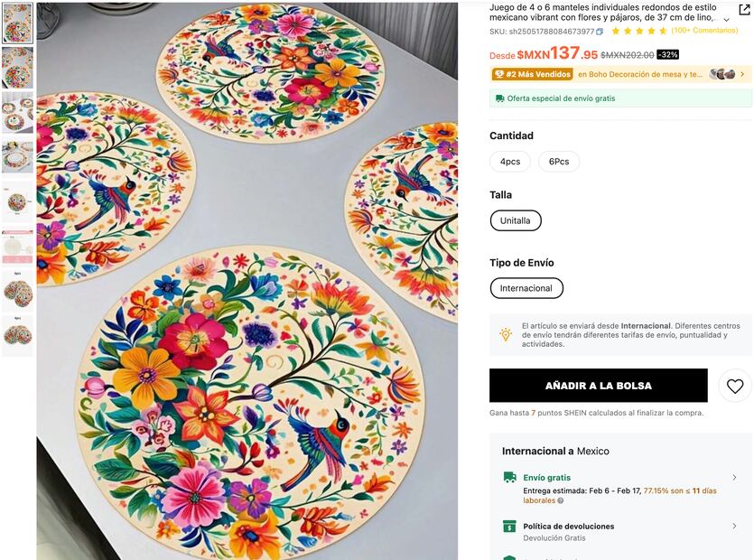The image size is (754, 560).
Task: Expand the full product title
Action: (x=726, y=20)
